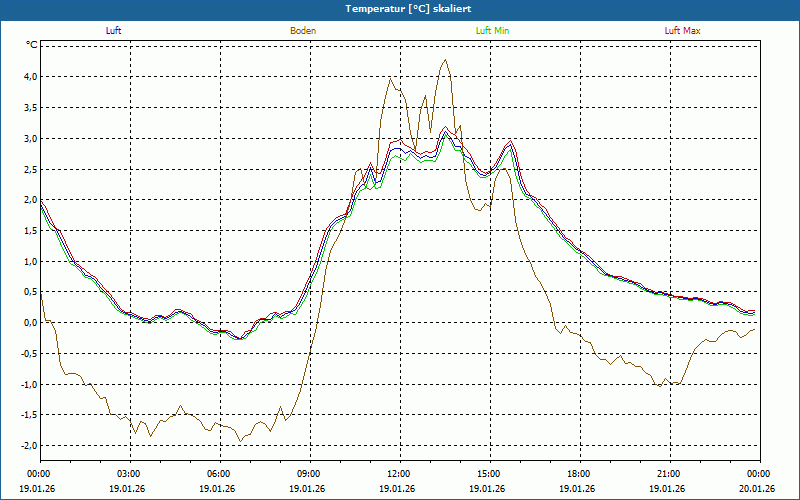Click the 15:00 time axis label
The image size is (800, 500).
[x=489, y=474]
